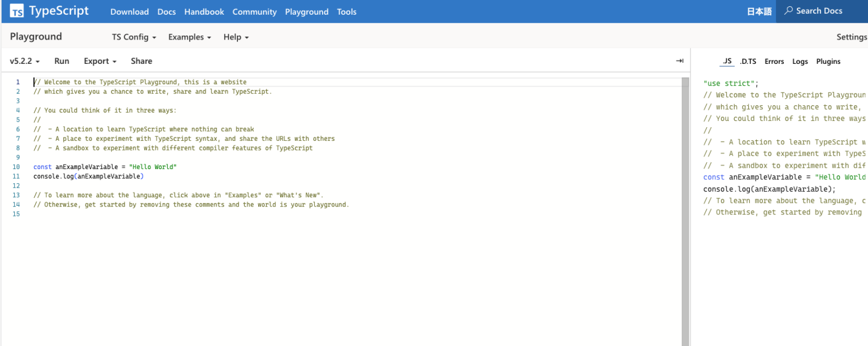Open the Examples dropdown menu
The height and width of the screenshot is (346, 868).
189,37
